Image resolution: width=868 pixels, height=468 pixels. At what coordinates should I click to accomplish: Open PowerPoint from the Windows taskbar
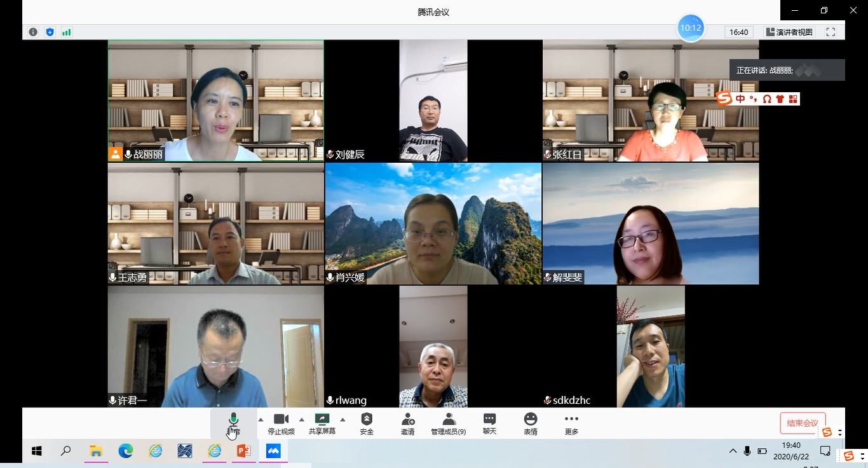[243, 451]
